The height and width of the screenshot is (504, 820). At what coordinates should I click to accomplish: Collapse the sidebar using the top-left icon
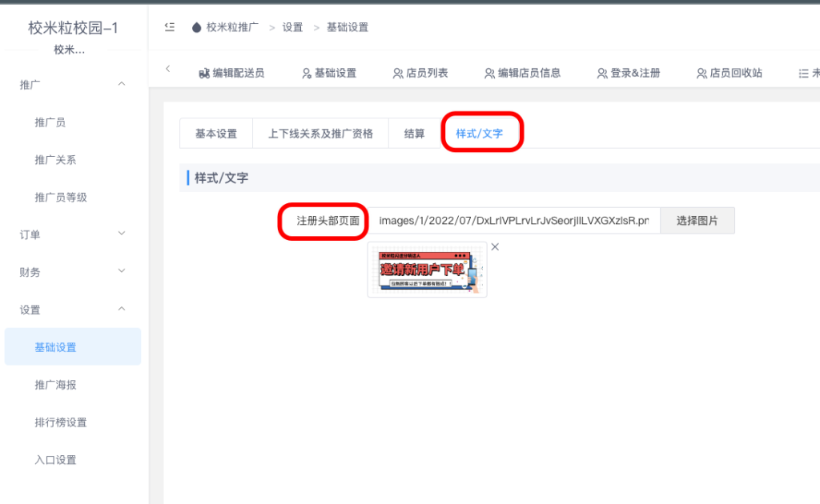tap(169, 26)
